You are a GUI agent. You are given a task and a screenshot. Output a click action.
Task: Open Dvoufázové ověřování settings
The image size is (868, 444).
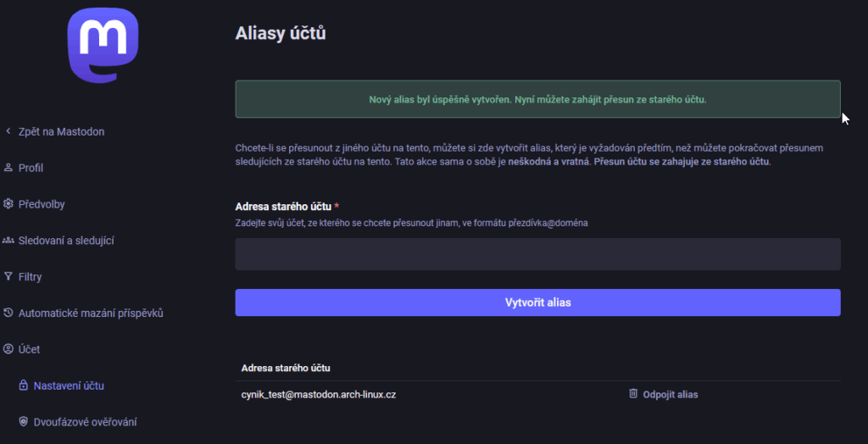click(85, 422)
